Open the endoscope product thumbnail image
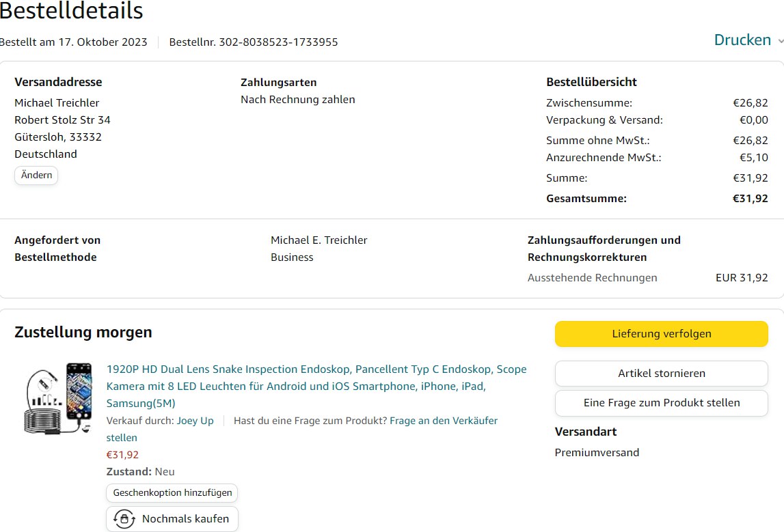This screenshot has height=532, width=784. click(x=58, y=399)
